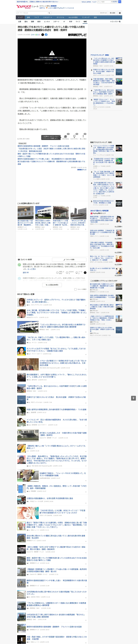Click the Yahoo! JAPAN News logo

[27, 7]
